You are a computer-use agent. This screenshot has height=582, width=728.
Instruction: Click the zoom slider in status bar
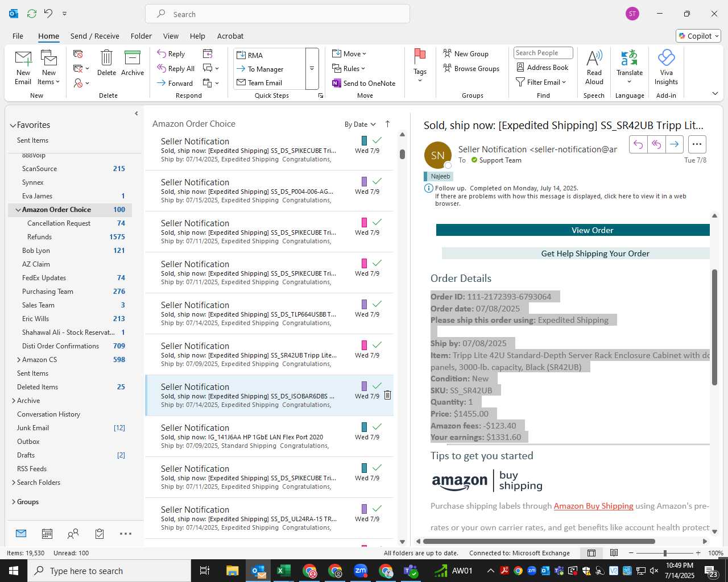665,553
